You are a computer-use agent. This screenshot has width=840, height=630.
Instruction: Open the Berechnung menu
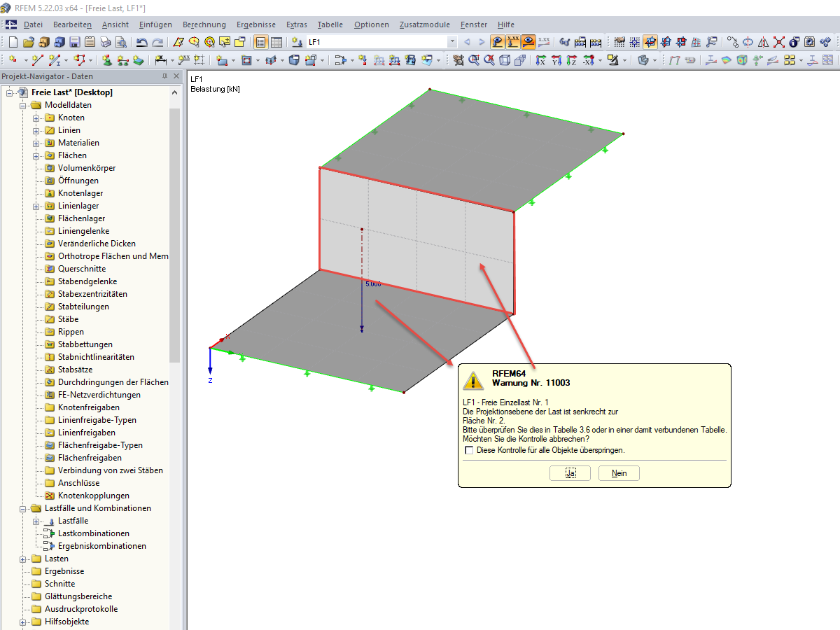pyautogui.click(x=204, y=24)
